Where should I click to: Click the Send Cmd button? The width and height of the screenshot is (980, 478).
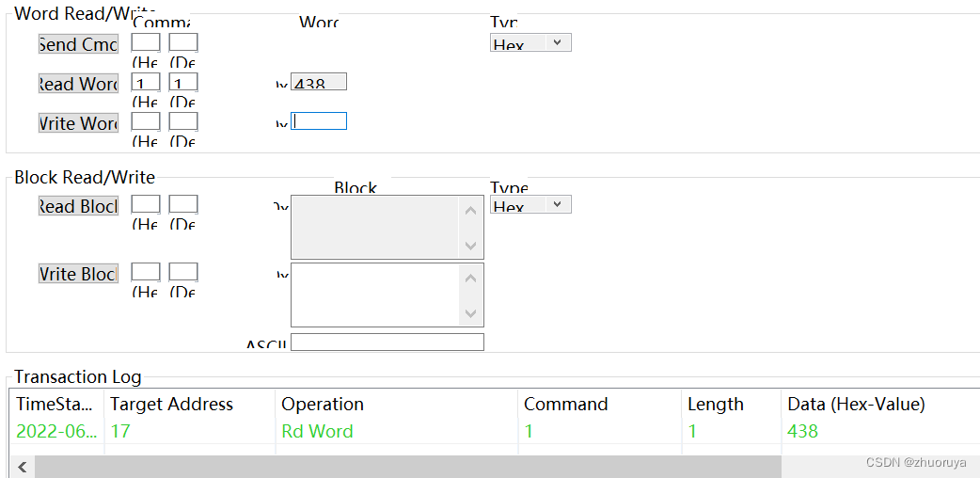click(78, 44)
